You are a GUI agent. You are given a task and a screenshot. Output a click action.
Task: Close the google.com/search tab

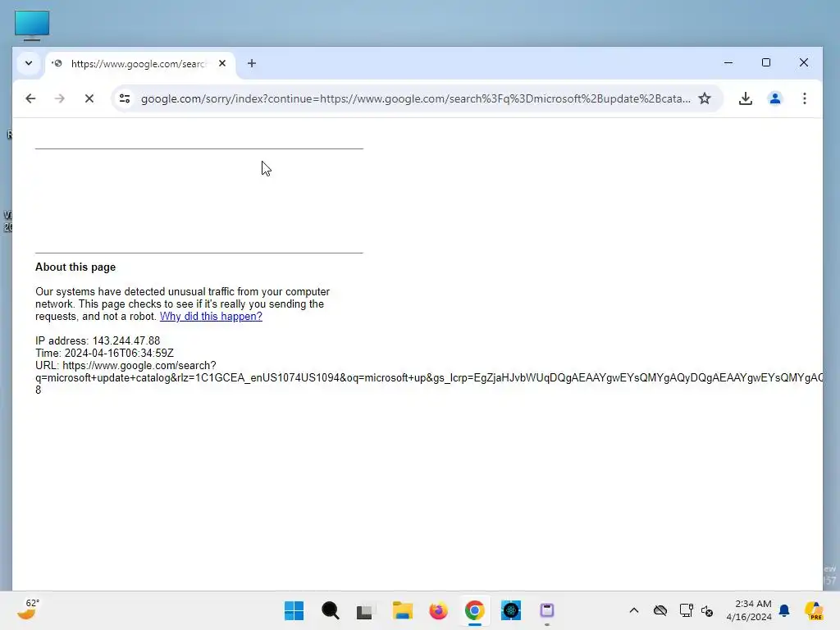[222, 63]
